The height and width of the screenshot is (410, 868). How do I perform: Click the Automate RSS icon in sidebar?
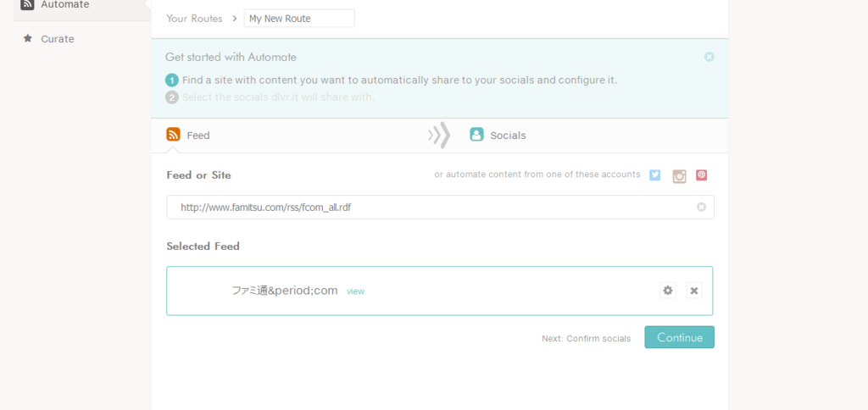(x=27, y=4)
